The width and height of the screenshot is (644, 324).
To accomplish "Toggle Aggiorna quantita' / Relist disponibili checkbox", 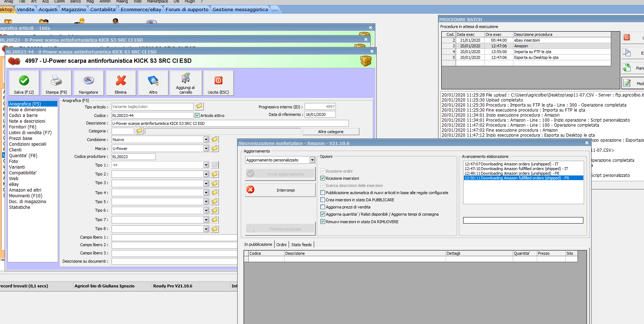I will [x=323, y=214].
